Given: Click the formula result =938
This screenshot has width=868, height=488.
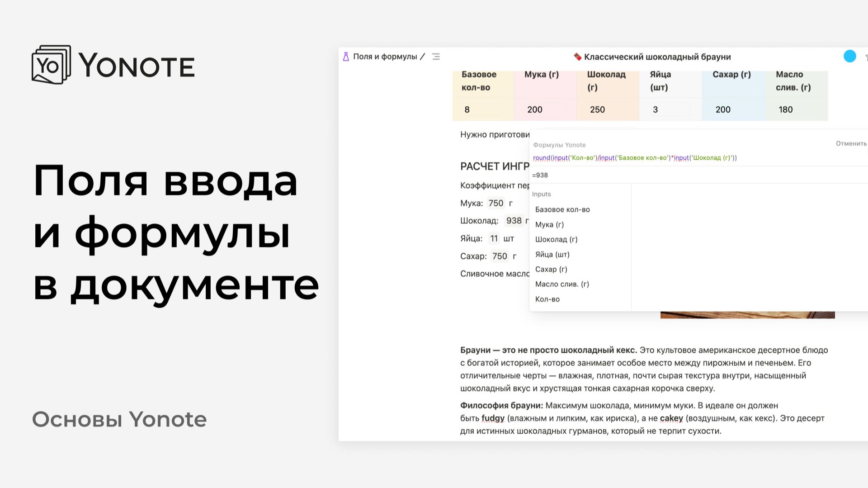Looking at the screenshot, I should tap(540, 175).
